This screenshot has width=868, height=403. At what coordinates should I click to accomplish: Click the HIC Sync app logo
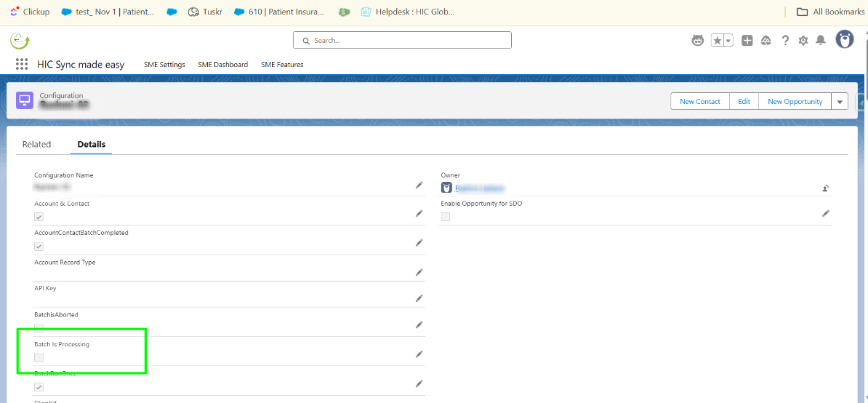click(x=20, y=41)
